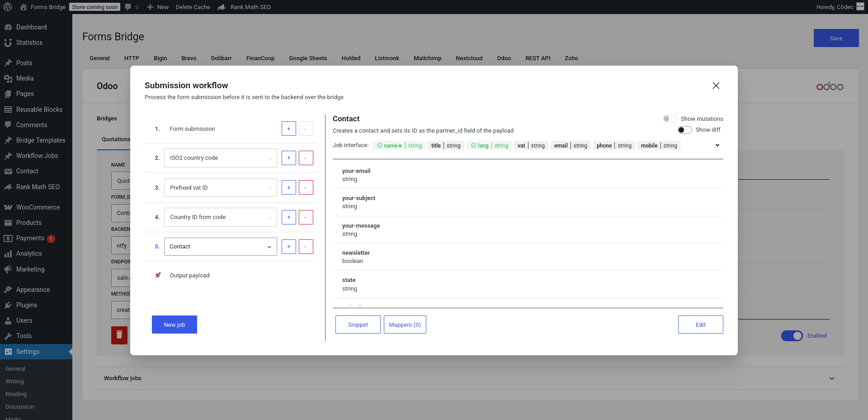Screen dimensions: 868x420
Task: Add a step after Form submission
Action: (x=289, y=129)
